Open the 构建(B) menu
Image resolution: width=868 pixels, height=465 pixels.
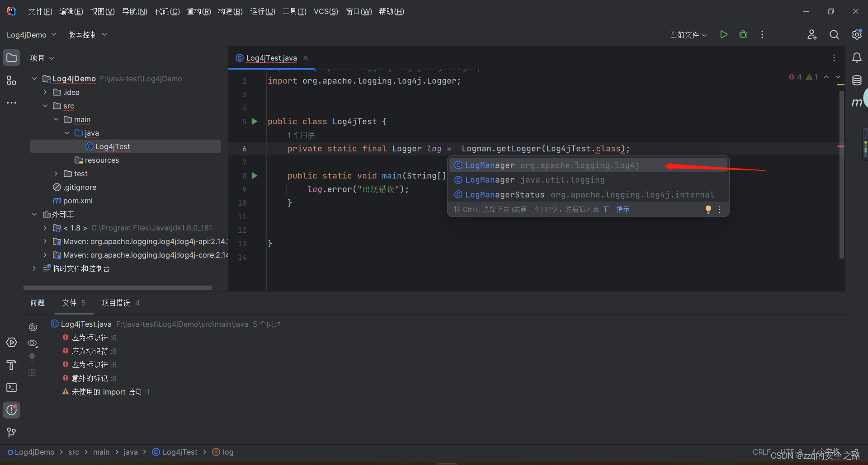click(x=231, y=11)
